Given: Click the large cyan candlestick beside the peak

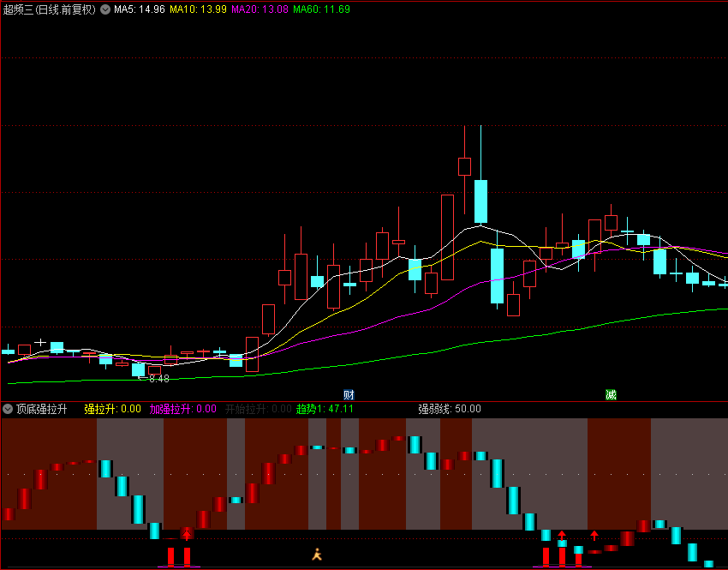Looking at the screenshot, I should click(x=481, y=201).
